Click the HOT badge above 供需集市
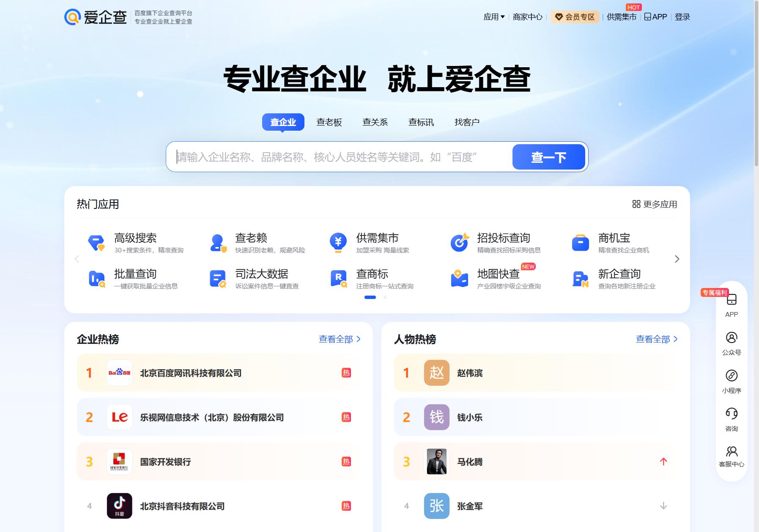Viewport: 759px width, 532px height. point(633,7)
